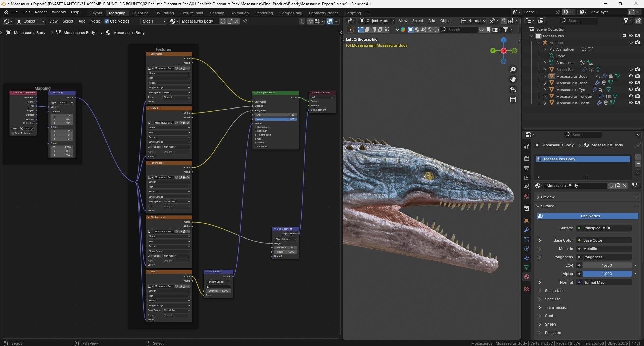Open the Particles properties tab icon
This screenshot has width=644, height=346.
point(527,239)
